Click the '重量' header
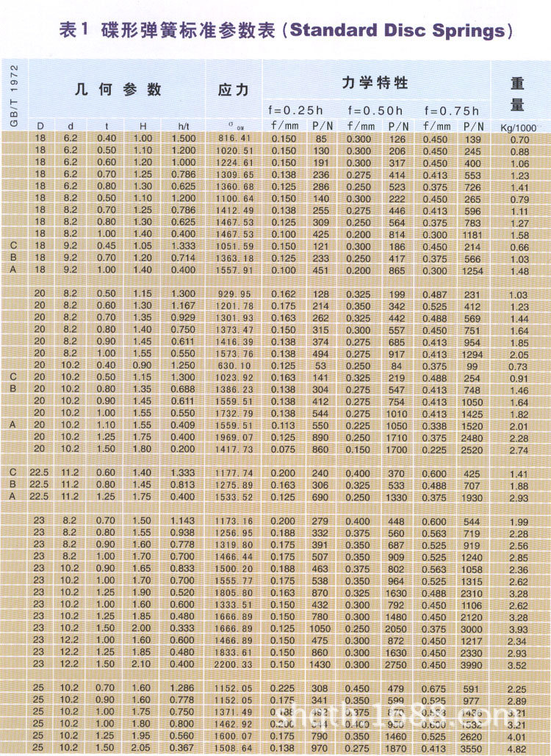Viewport: 551px width, 756px height. (517, 93)
